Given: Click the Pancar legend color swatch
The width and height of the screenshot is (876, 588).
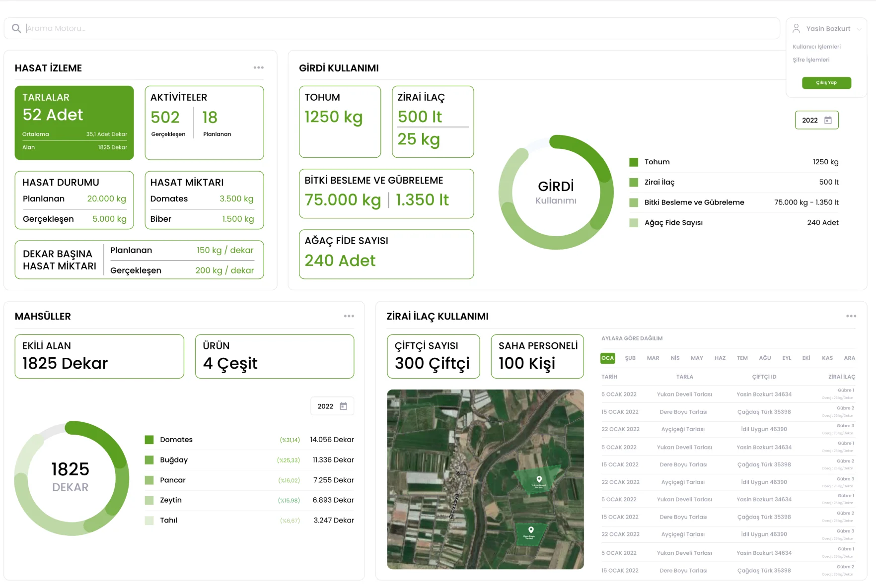Looking at the screenshot, I should 149,480.
